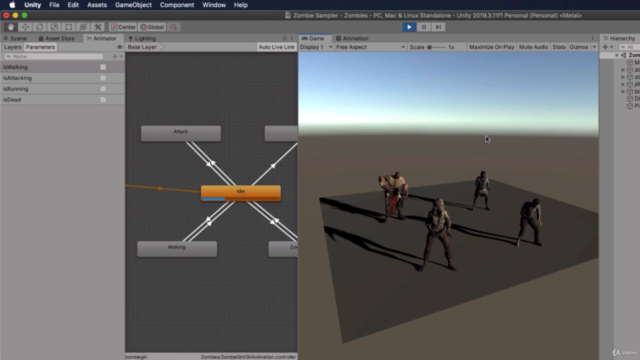Click the Pause button
The width and height of the screenshot is (640, 360).
(x=424, y=27)
